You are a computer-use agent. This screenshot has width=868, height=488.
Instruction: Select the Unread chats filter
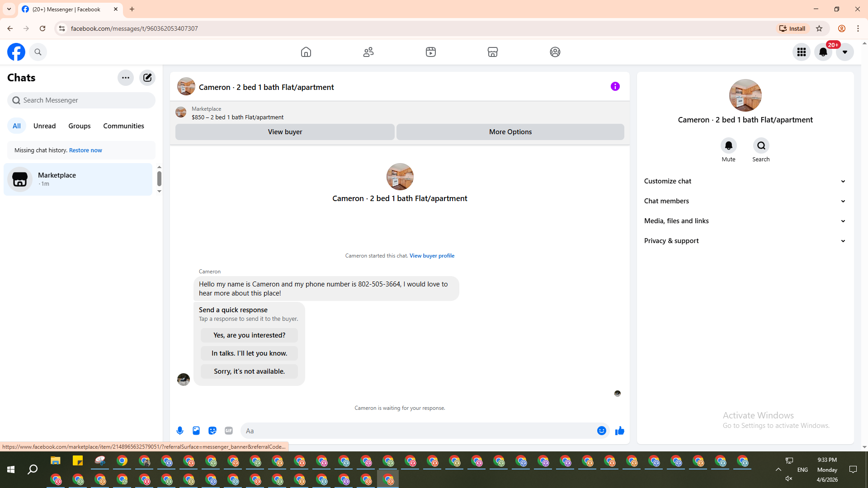[45, 126]
